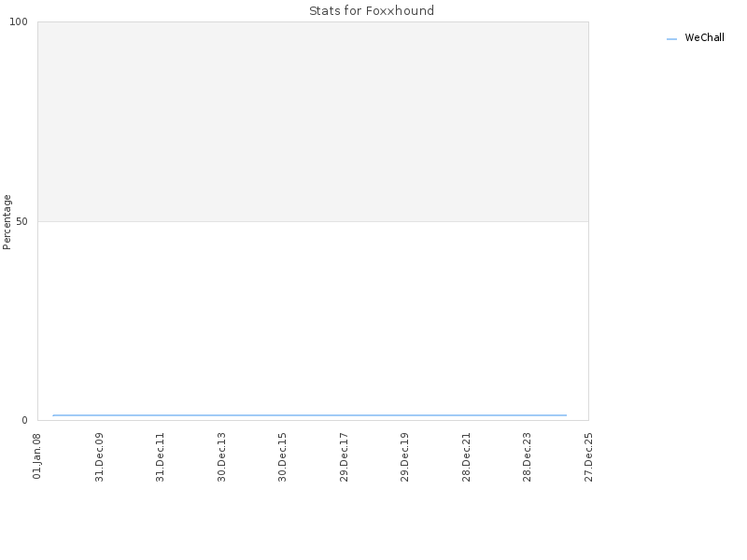Select the 100 y-axis tick label
Viewport: 747px width, 560px height.
tap(19, 21)
